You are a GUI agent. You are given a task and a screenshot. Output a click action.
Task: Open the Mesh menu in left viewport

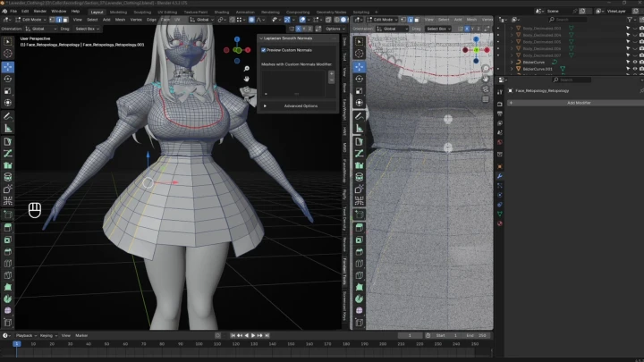(120, 20)
